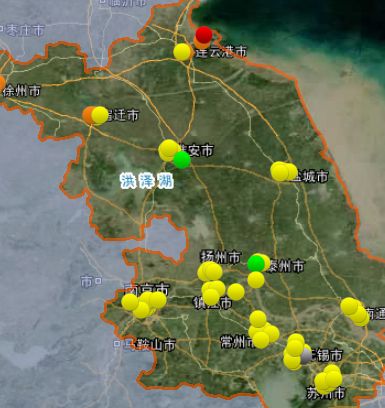Click the 扬州市 city label

220,257
